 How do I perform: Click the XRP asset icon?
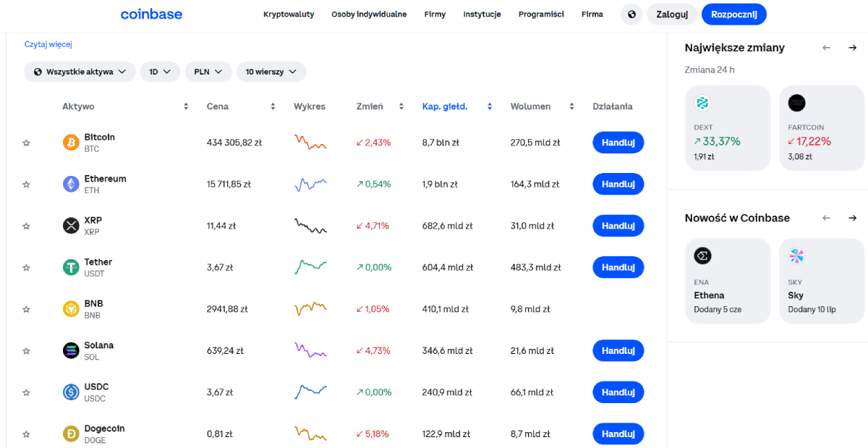click(70, 225)
